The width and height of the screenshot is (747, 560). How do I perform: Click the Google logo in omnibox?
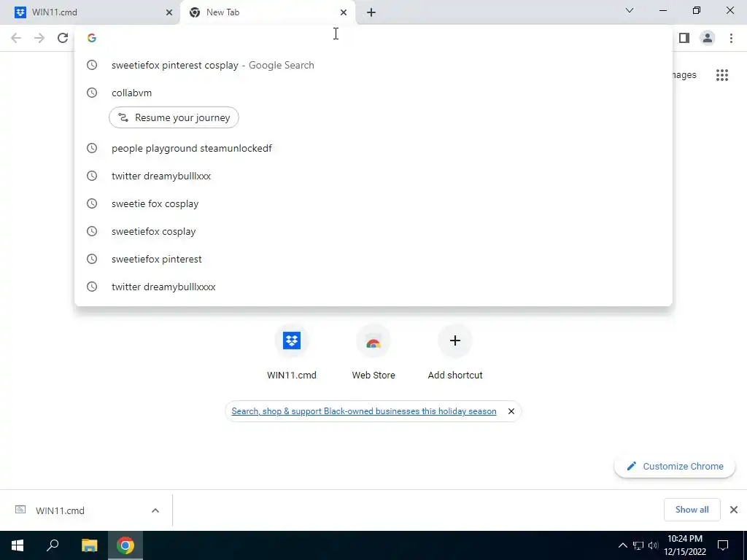92,38
